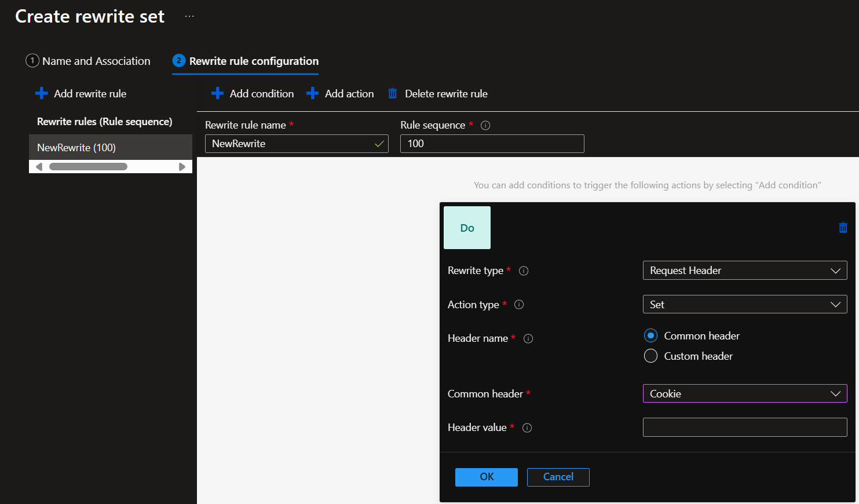Open the Common header Cookie dropdown

coord(745,393)
